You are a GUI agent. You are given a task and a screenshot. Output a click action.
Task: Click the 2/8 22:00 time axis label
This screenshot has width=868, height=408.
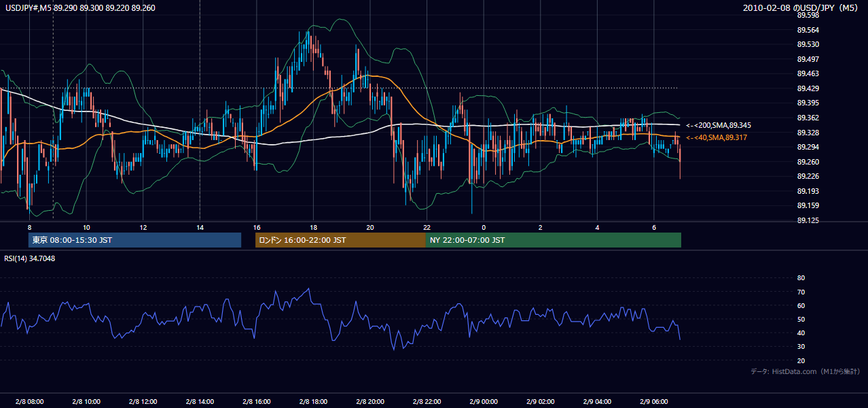[427, 401]
